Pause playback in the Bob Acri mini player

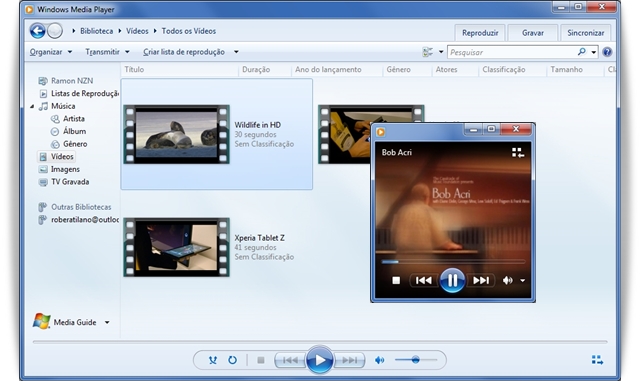452,281
